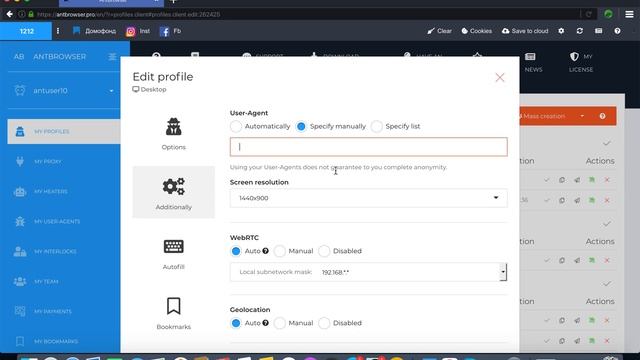Open the Options section of Edit profile
This screenshot has height=360, width=640.
[173, 134]
